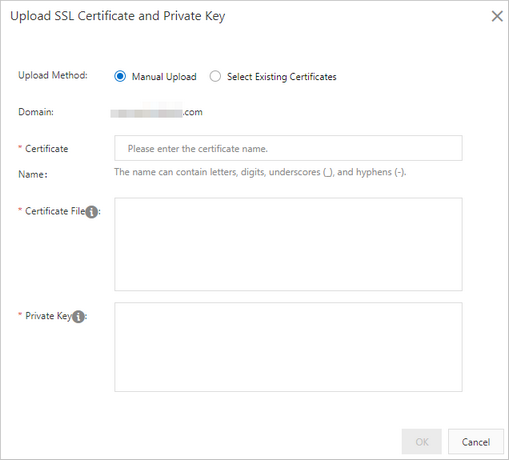Choose the Select Existing Certificates radio button
This screenshot has height=460, width=509.
[215, 76]
